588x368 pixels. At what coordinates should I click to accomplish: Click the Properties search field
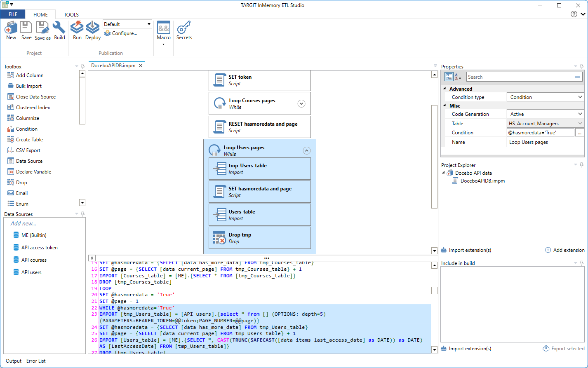pos(524,77)
